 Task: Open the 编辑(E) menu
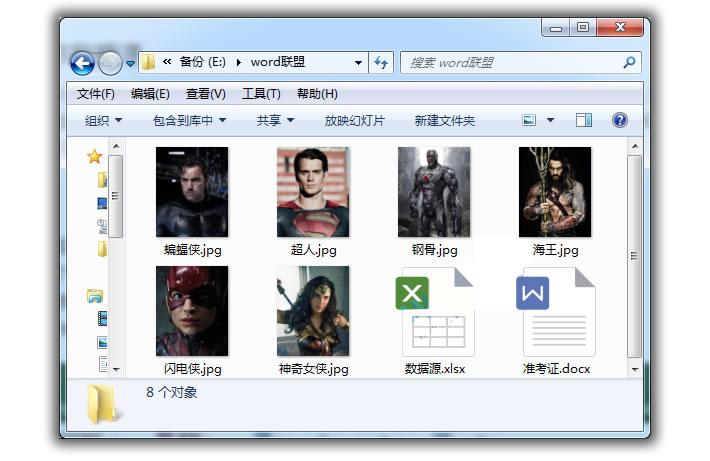coord(150,94)
